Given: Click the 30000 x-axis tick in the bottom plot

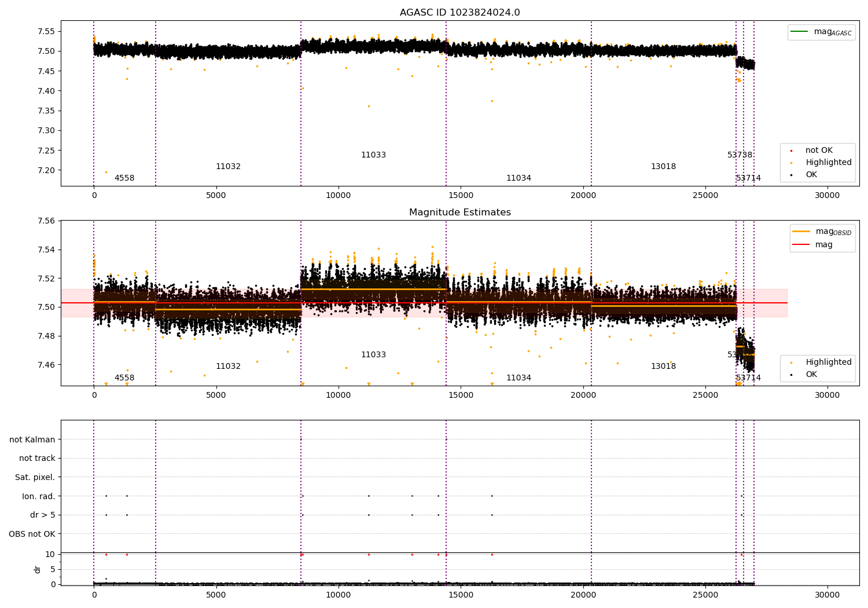Looking at the screenshot, I should 827,595.
